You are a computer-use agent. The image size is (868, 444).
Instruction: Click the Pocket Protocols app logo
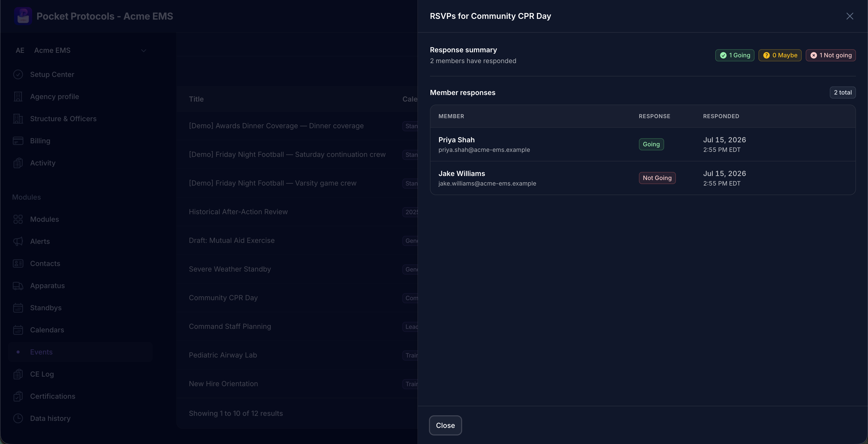click(23, 16)
